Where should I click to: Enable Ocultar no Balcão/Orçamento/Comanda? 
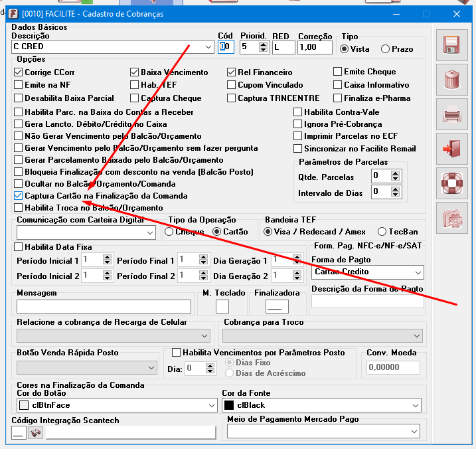(18, 184)
